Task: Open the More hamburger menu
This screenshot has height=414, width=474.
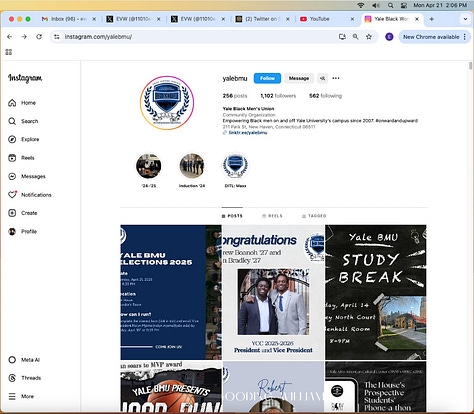Action: (x=12, y=396)
